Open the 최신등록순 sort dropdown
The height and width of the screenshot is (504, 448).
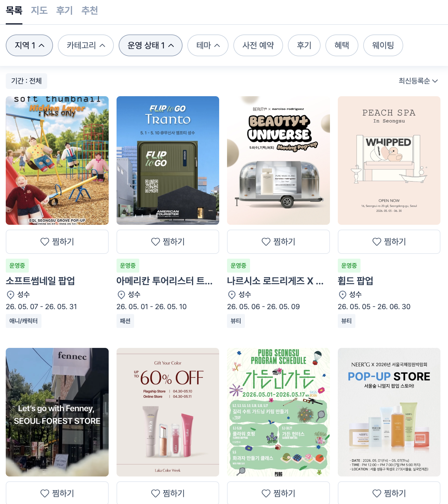[418, 81]
